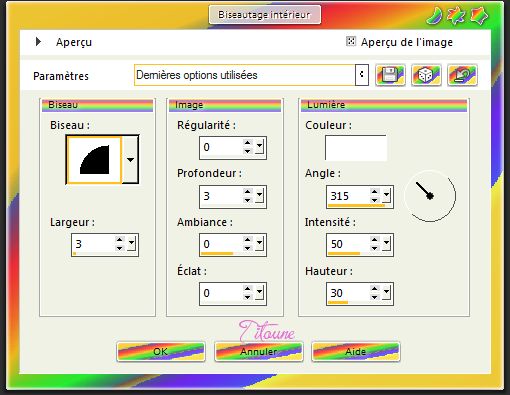Click the angle direction dial
The width and height of the screenshot is (510, 395).
[x=430, y=196]
